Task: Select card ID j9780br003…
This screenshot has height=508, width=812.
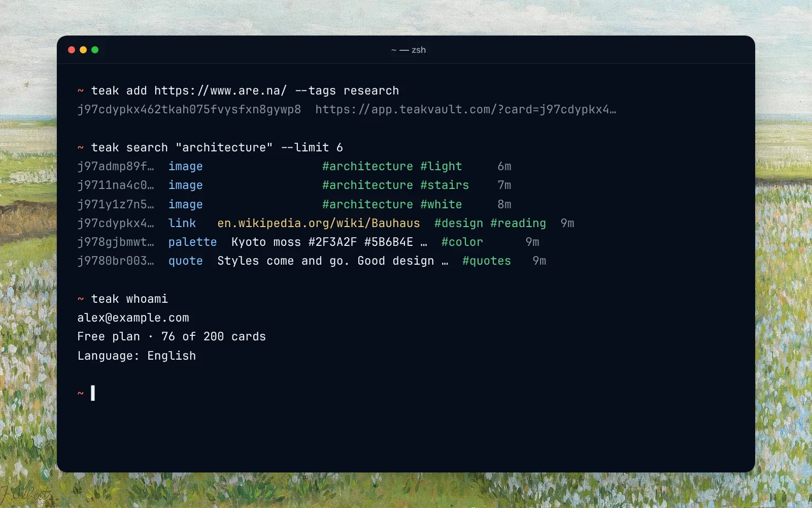Action: click(x=116, y=261)
